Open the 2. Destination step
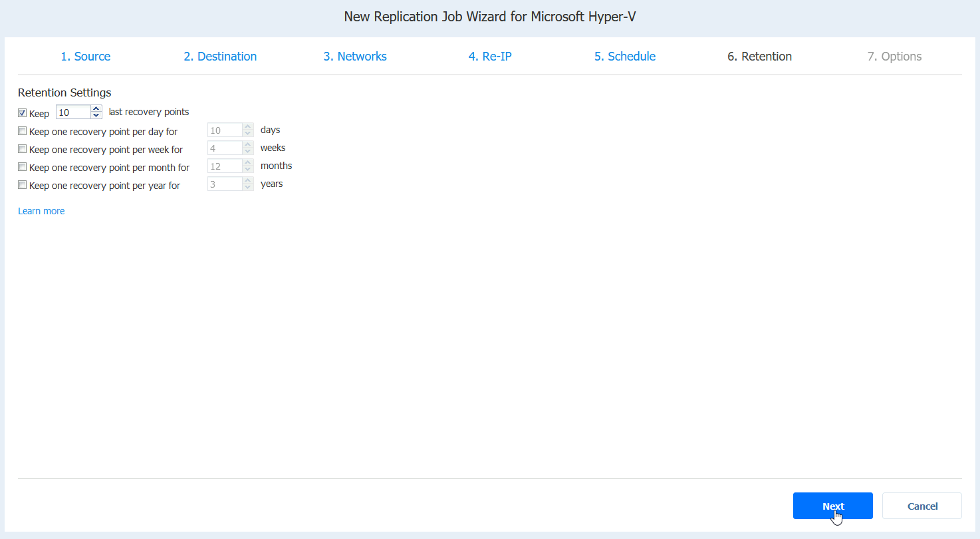980x539 pixels. tap(220, 57)
